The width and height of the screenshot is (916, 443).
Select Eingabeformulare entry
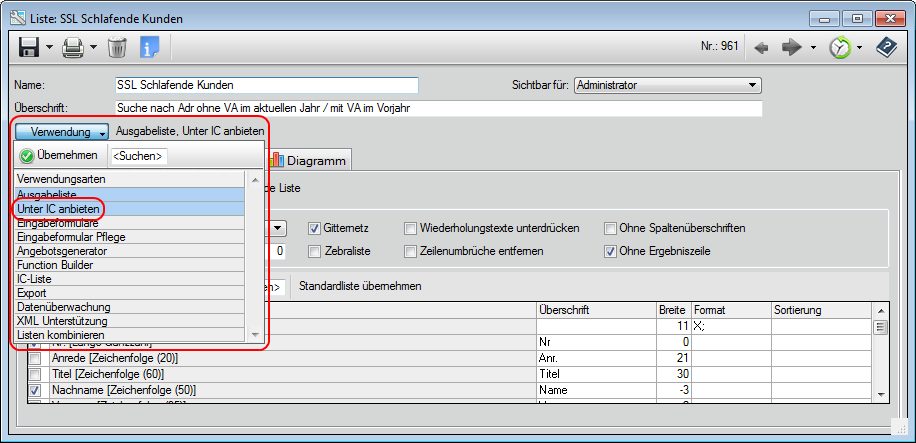pos(129,223)
